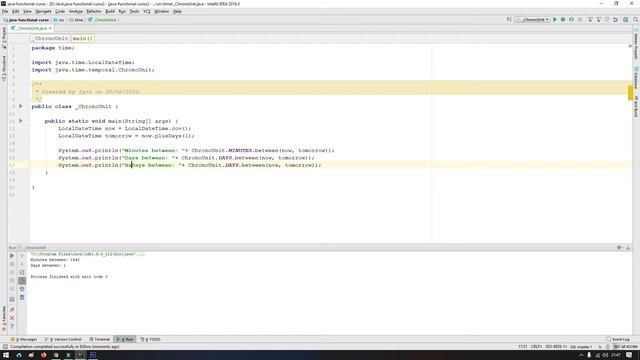
Task: Toggle tool window buttons at bottom-left corner
Action: click(5, 347)
